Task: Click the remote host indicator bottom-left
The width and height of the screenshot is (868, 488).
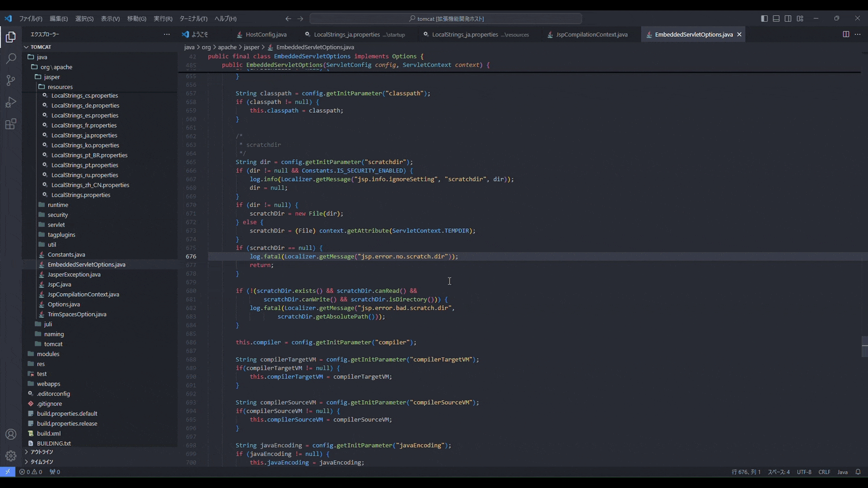Action: pos(7,472)
